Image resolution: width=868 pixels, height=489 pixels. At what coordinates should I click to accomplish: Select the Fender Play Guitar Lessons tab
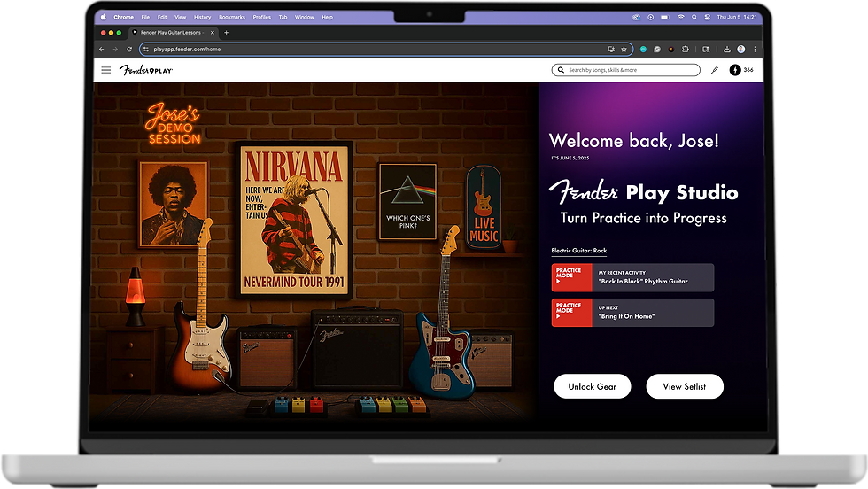tap(172, 33)
